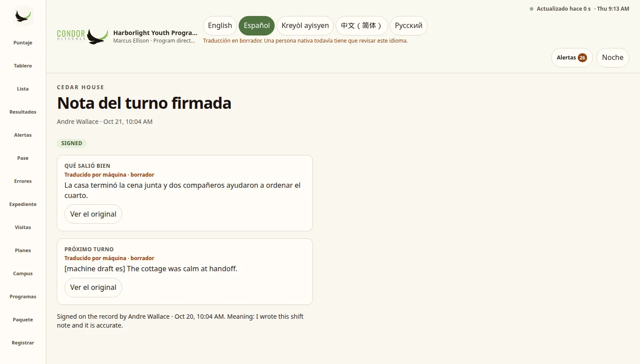Open Registrar sidebar item

[23, 343]
